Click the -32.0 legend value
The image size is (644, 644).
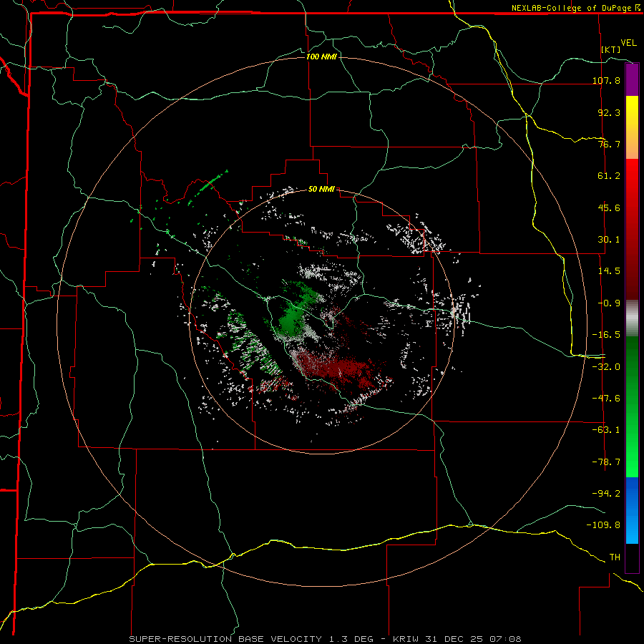606,367
